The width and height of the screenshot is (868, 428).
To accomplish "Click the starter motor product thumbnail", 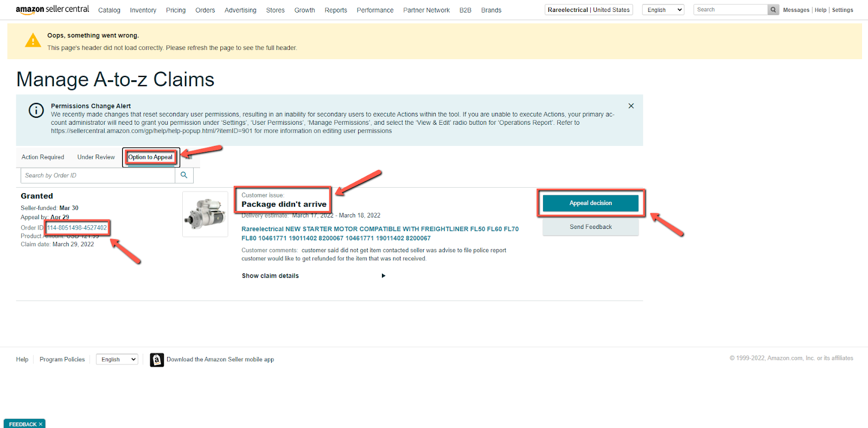I will pos(205,214).
